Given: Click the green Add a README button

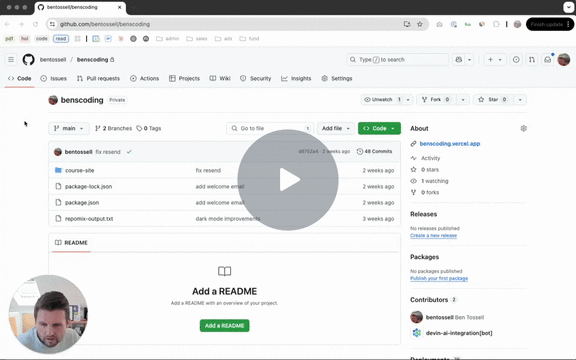Looking at the screenshot, I should click(224, 325).
